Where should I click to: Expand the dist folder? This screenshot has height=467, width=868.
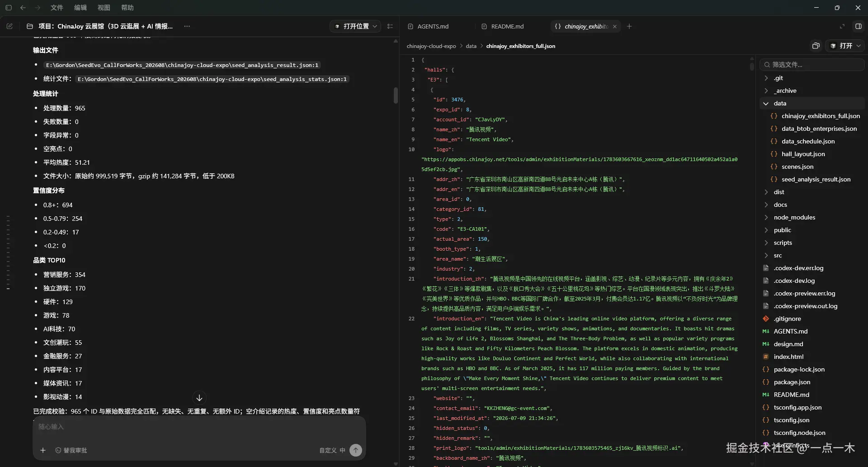coord(778,192)
